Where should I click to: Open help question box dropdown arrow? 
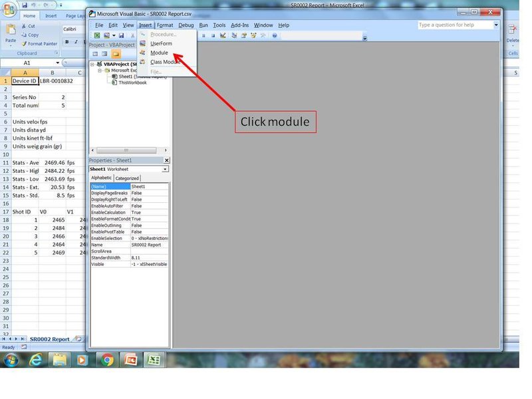pyautogui.click(x=496, y=25)
